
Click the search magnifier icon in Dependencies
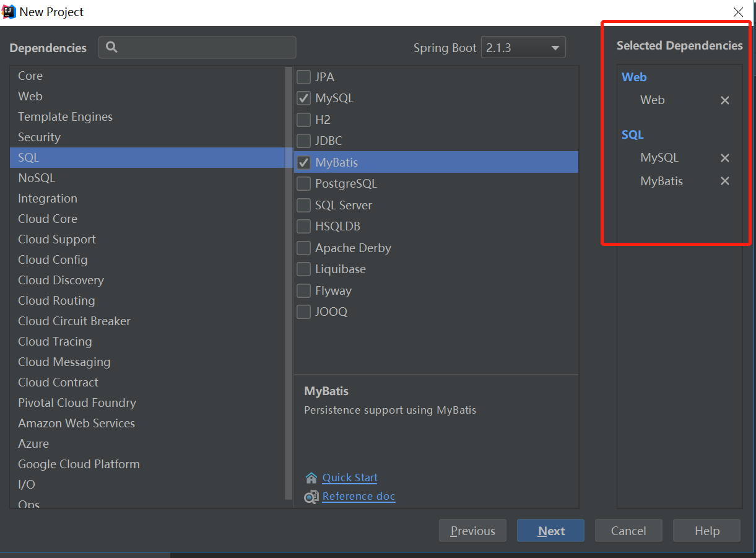tap(111, 47)
